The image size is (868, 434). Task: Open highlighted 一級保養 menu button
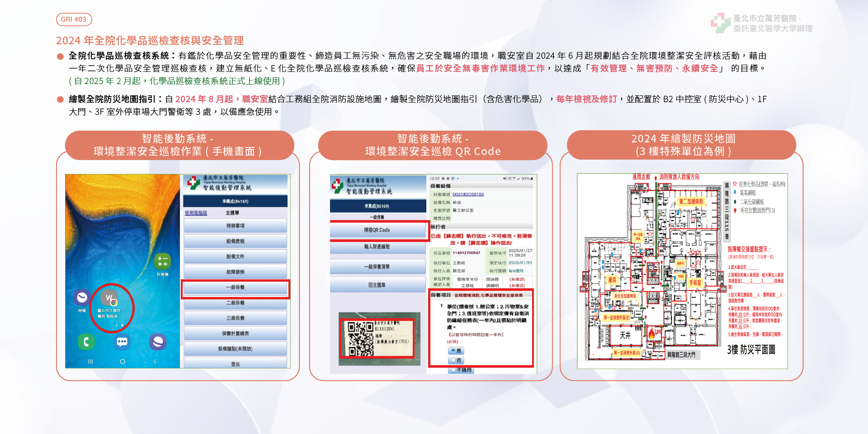[236, 288]
